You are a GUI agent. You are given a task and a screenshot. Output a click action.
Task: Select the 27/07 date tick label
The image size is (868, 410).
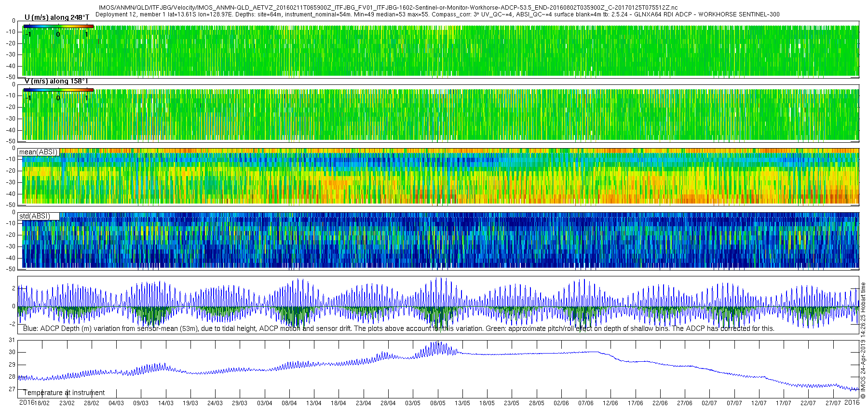click(x=833, y=403)
